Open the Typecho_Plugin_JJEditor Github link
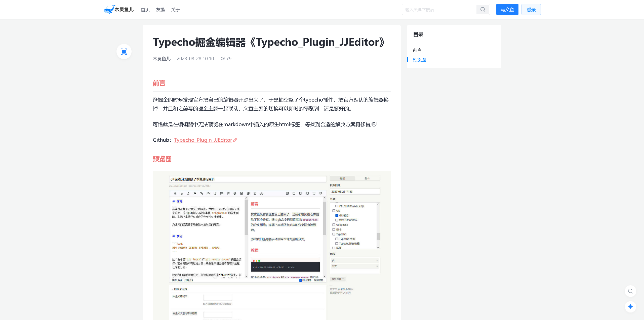The width and height of the screenshot is (644, 320). (x=203, y=140)
